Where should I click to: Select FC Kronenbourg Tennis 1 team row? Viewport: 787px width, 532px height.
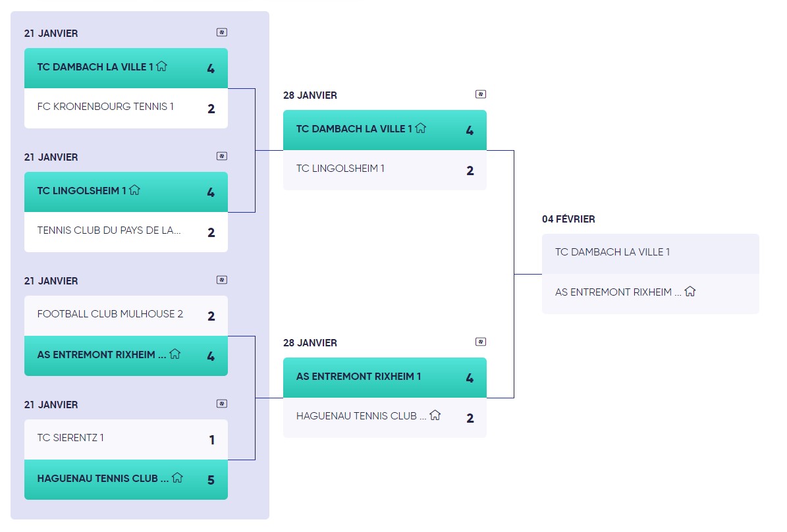click(126, 108)
